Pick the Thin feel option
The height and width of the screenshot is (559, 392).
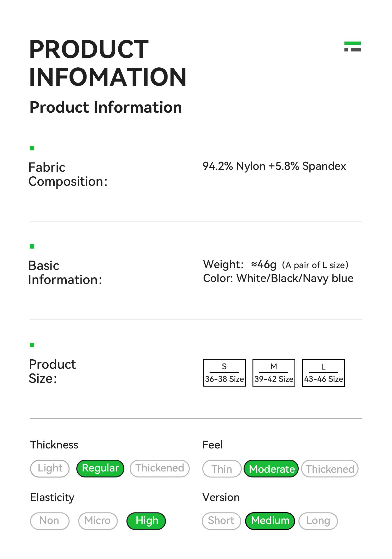coord(222,469)
